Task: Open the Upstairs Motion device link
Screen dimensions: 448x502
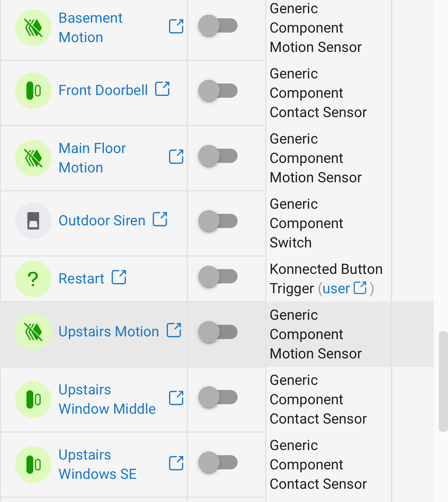Action: pos(109,332)
